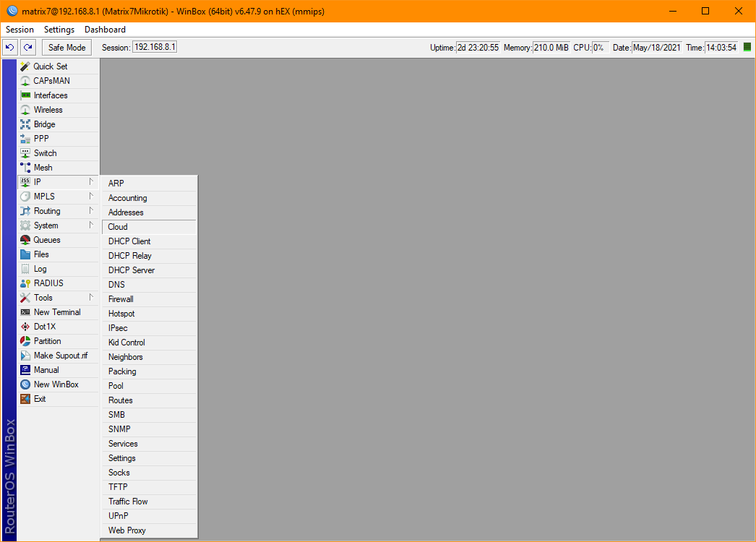Image resolution: width=756 pixels, height=542 pixels.
Task: Click the System gear icon
Action: pos(25,225)
